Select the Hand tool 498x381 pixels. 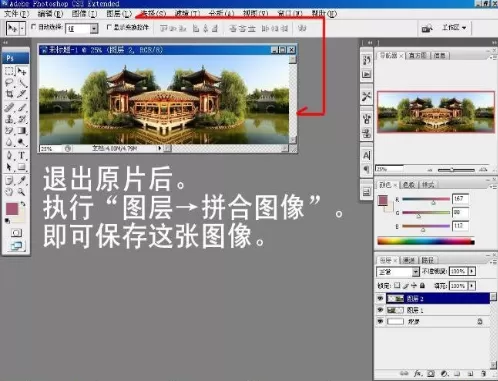pyautogui.click(x=9, y=192)
